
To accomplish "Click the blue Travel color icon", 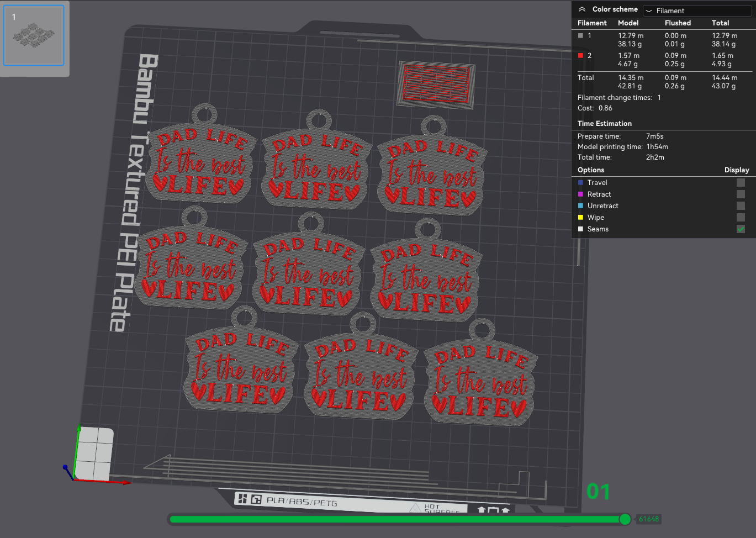I will (x=580, y=182).
